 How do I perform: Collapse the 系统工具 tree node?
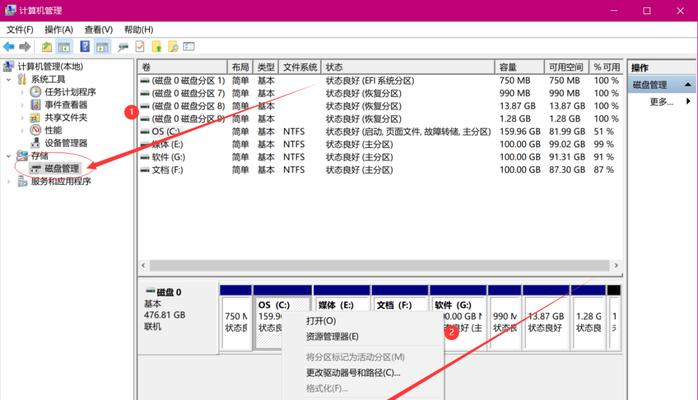pyautogui.click(x=8, y=80)
